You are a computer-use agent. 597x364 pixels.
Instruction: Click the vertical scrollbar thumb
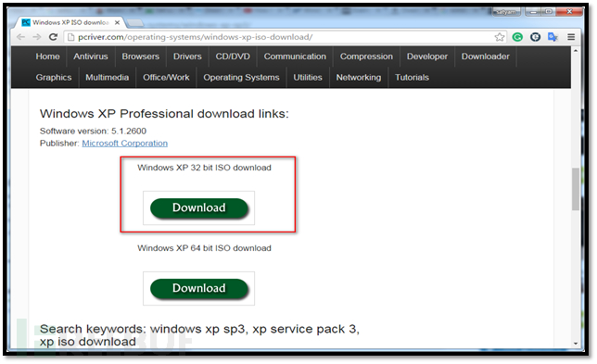(x=576, y=189)
